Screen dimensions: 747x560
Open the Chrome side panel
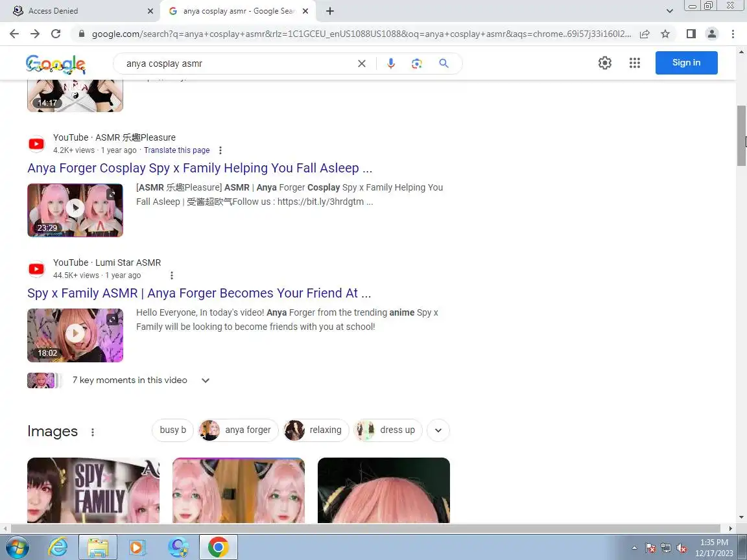tap(691, 34)
